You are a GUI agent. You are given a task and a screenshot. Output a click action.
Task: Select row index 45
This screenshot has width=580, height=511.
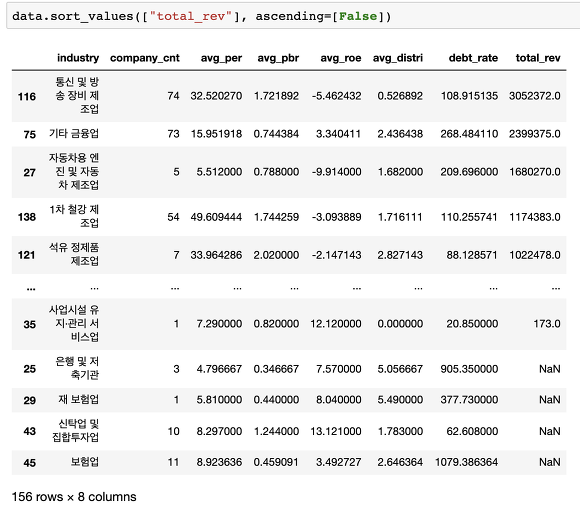tap(30, 463)
